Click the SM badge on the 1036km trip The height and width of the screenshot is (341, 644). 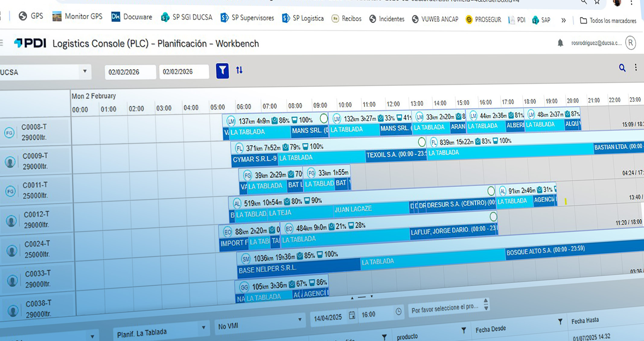pos(246,259)
